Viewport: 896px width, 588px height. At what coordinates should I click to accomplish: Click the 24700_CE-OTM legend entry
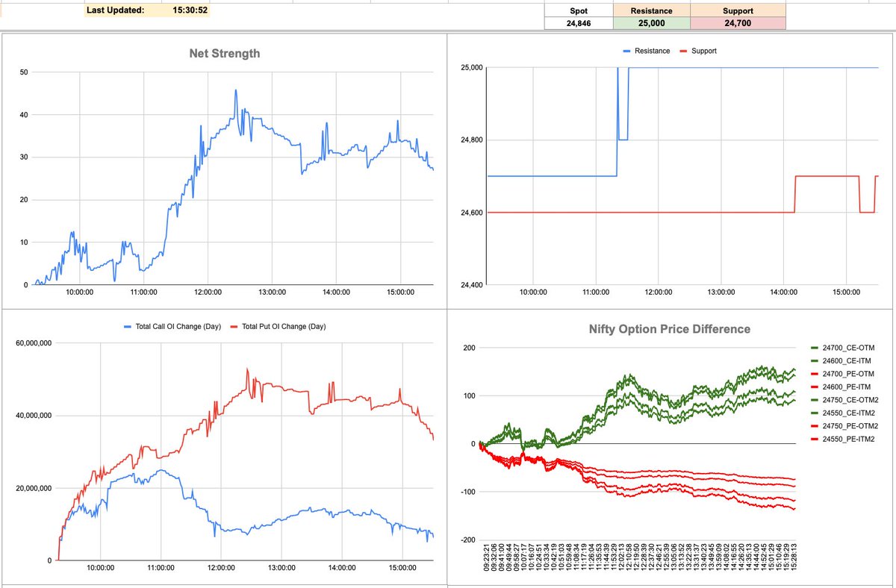(x=842, y=348)
